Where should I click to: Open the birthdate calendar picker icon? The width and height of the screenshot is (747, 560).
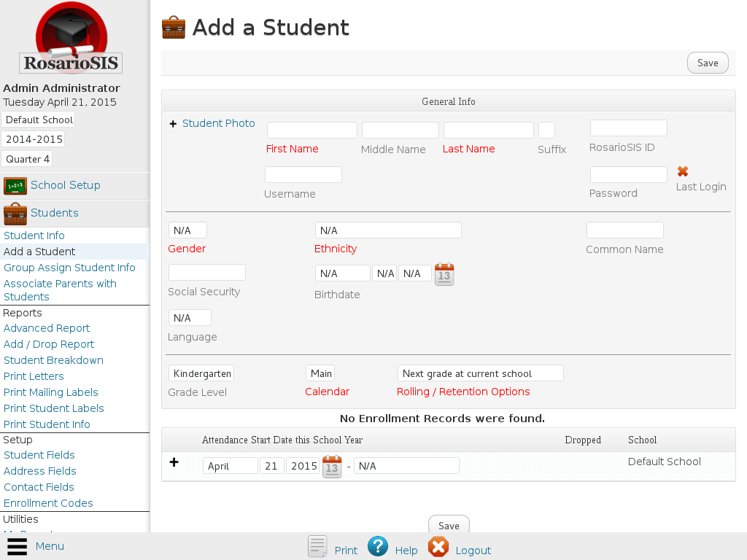(x=444, y=275)
